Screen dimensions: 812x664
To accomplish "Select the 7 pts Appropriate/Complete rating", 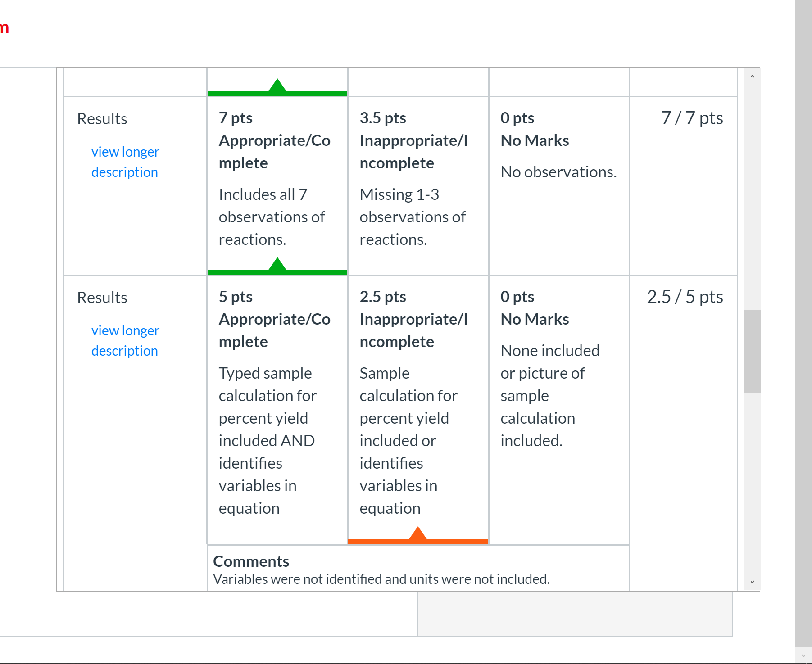I will [277, 186].
